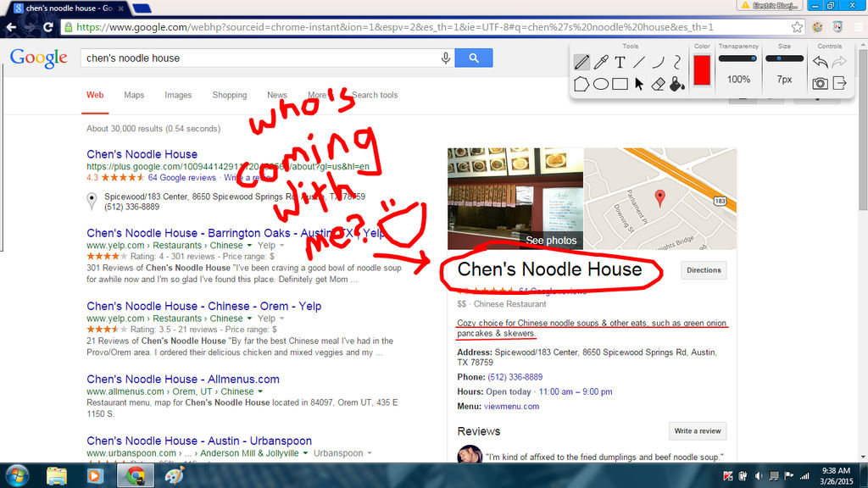
Task: Click the Directions button
Action: point(704,270)
